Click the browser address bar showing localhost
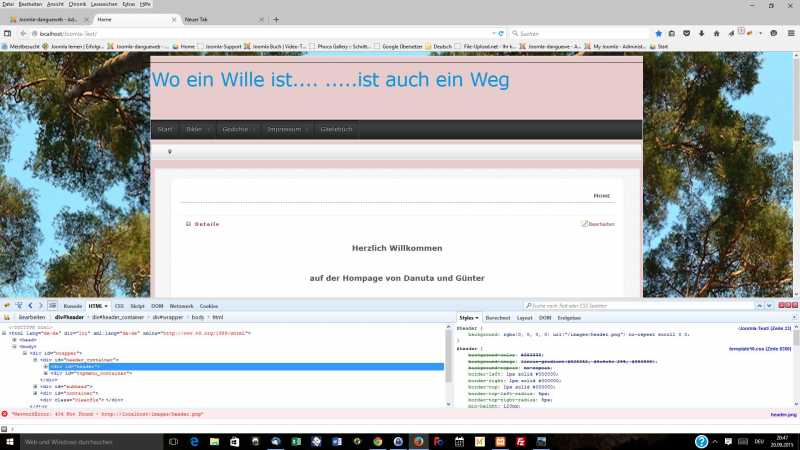800x450 pixels. pos(264,34)
